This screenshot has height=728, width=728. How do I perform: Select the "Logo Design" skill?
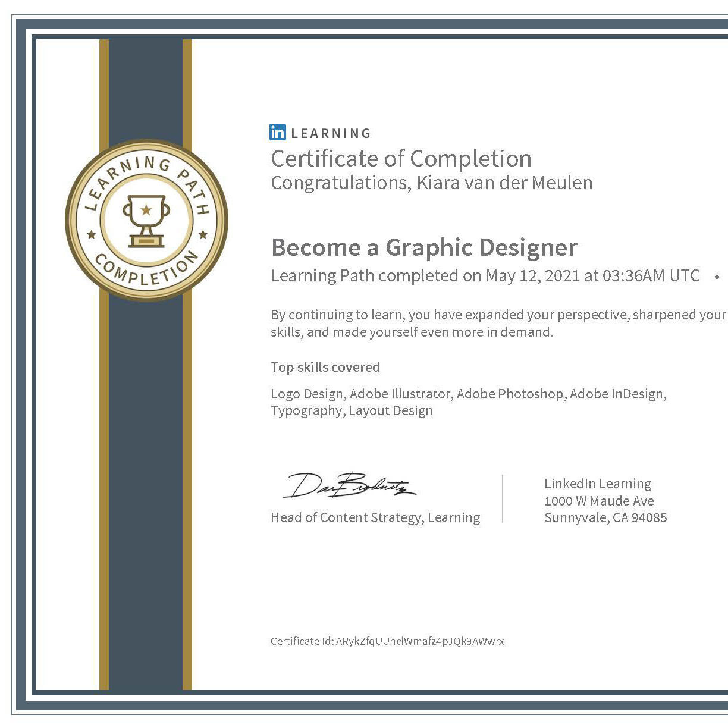[x=307, y=394]
